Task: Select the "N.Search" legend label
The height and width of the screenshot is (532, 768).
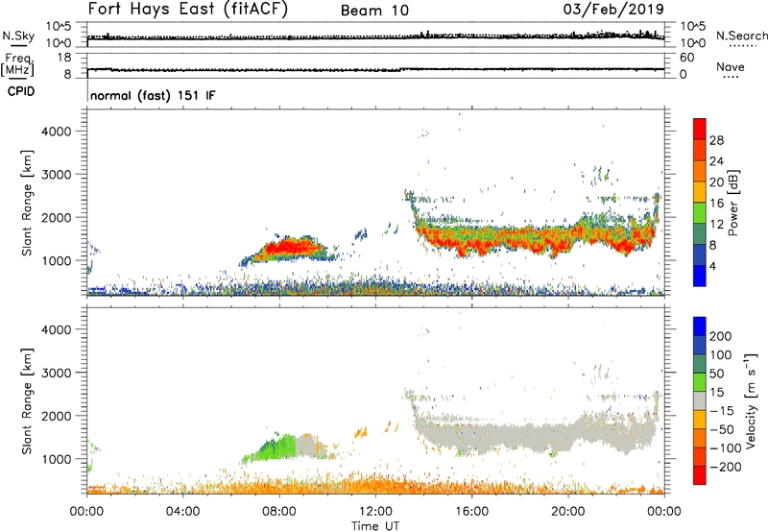Action: [x=741, y=36]
